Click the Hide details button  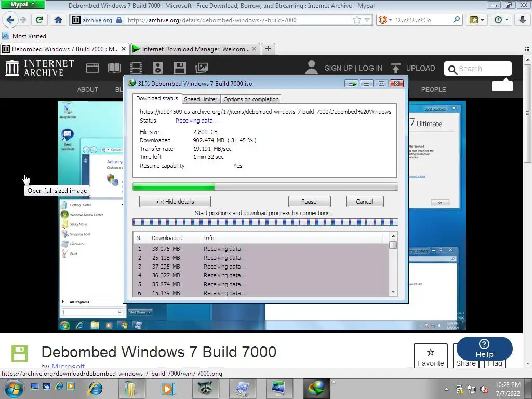175,202
